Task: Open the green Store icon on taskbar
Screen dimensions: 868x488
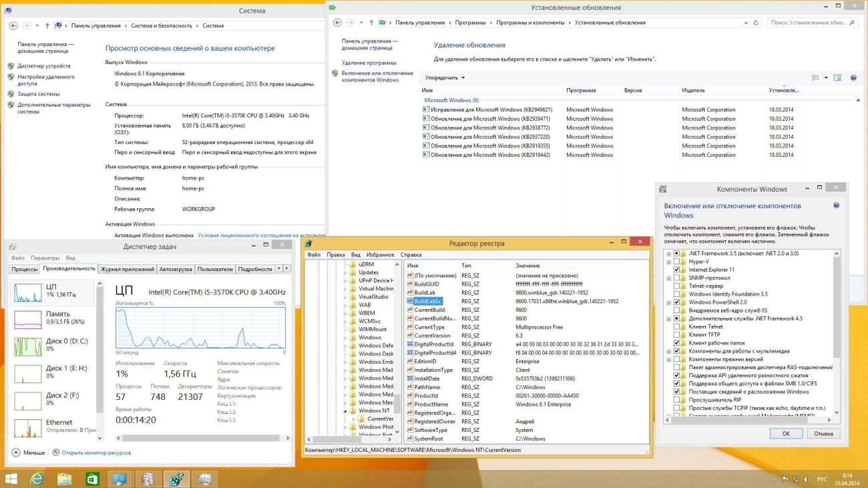Action: (92, 479)
